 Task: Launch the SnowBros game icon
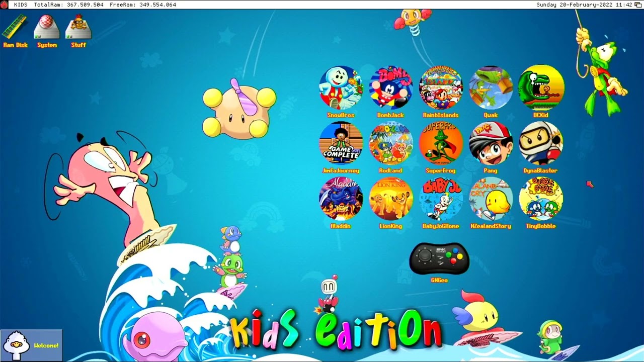point(341,88)
